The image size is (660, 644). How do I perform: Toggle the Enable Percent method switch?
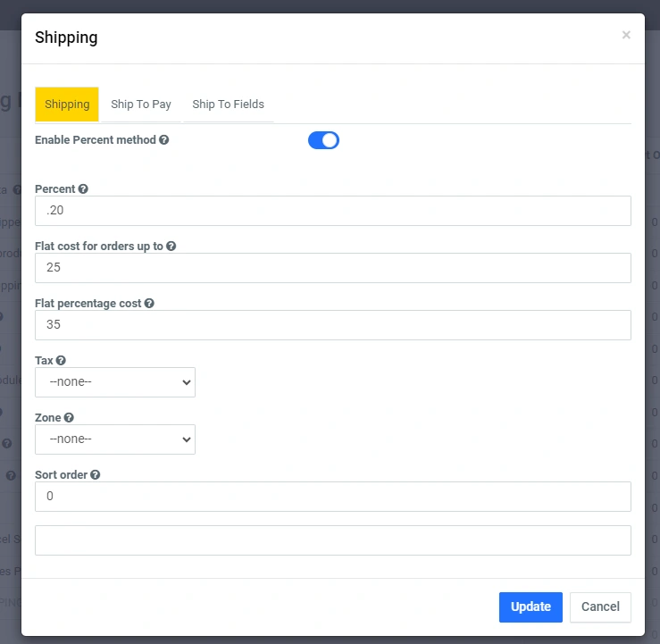tap(323, 140)
